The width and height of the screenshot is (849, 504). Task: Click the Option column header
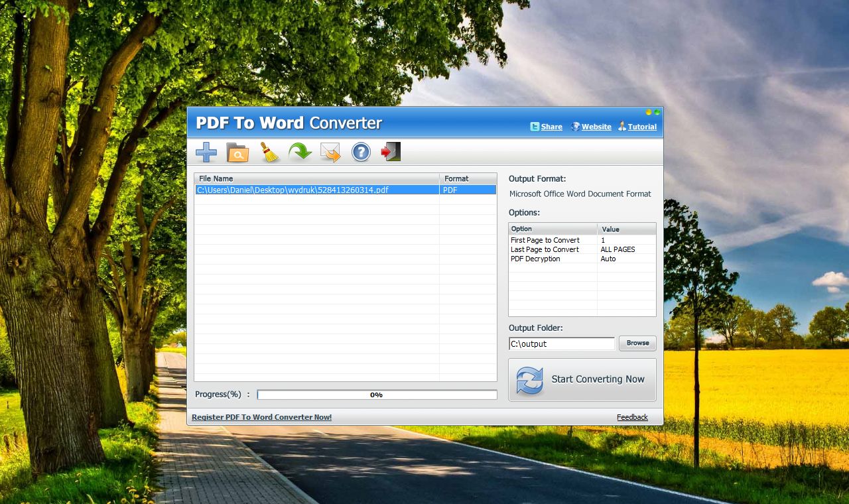[x=553, y=229]
